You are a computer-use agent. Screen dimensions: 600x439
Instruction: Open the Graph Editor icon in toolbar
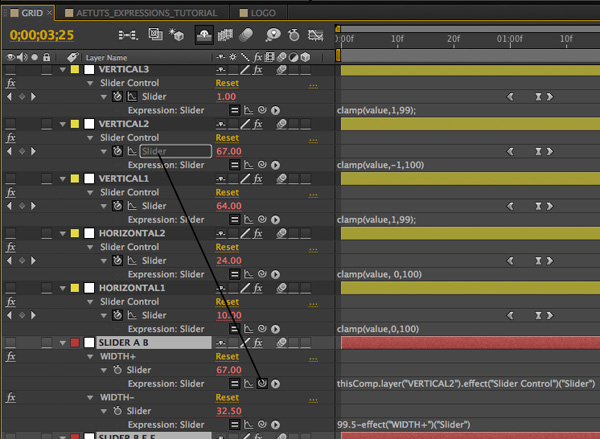315,35
